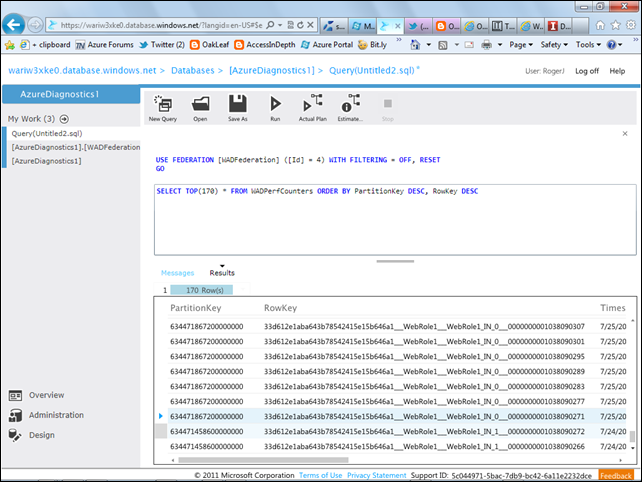Click the results vertical scrollbar thumb
The height and width of the screenshot is (482, 642).
[632, 437]
